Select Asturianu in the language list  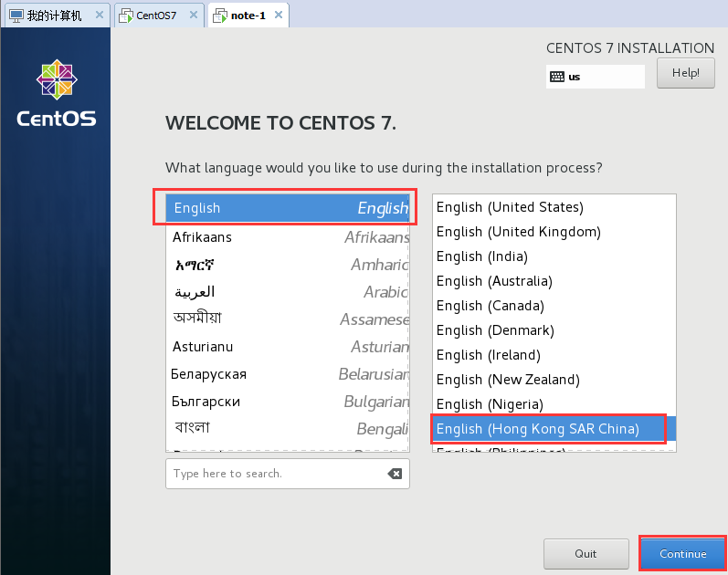point(288,347)
